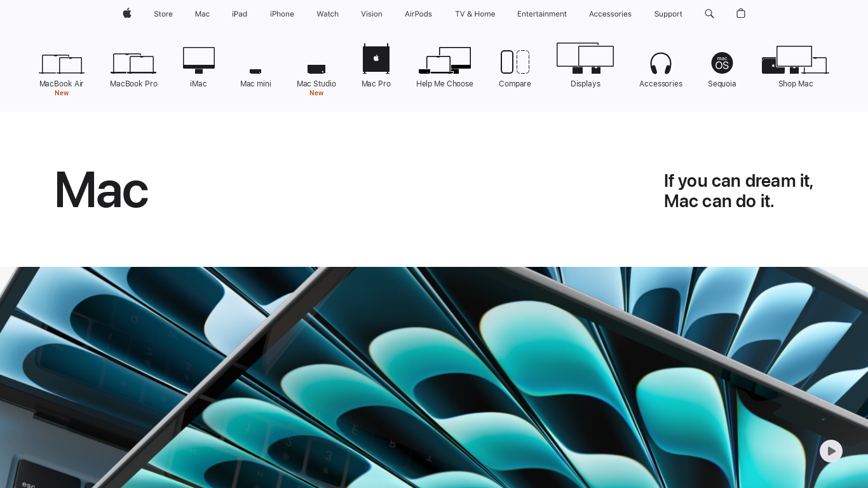Click the Shop Mac text label
The width and height of the screenshot is (868, 488).
pyautogui.click(x=796, y=84)
